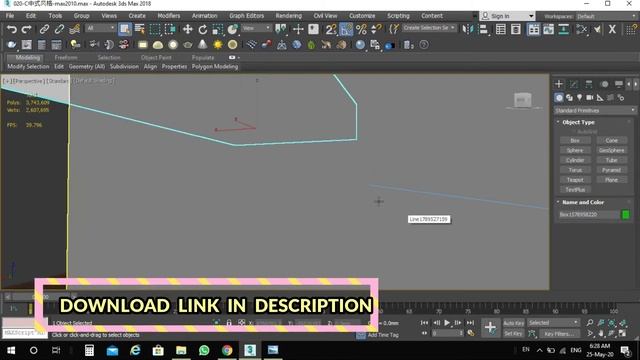Open the Selected key filter dropdown
The height and width of the screenshot is (360, 640).
click(x=553, y=323)
